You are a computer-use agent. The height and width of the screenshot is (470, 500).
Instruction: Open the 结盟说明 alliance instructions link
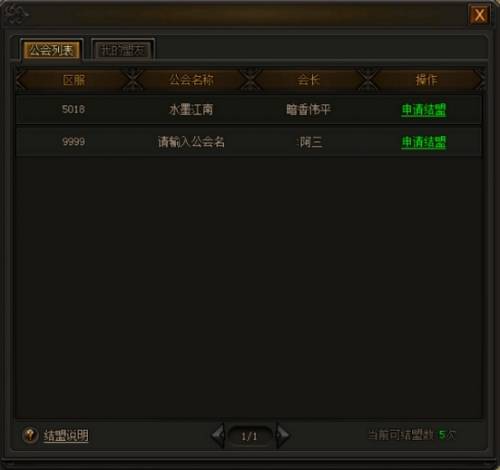tap(66, 435)
